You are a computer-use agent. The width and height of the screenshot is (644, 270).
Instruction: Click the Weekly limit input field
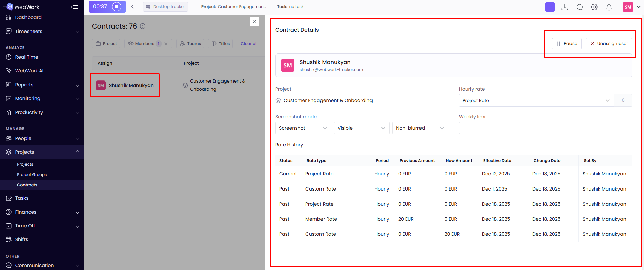545,128
